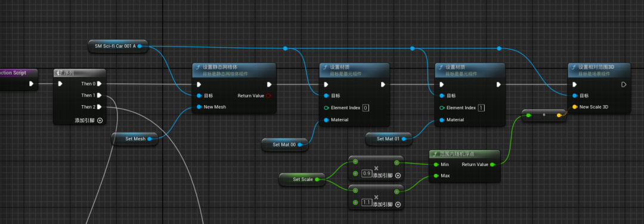Select the 设置静态网格体 node header
This screenshot has height=224, width=644.
click(234, 70)
